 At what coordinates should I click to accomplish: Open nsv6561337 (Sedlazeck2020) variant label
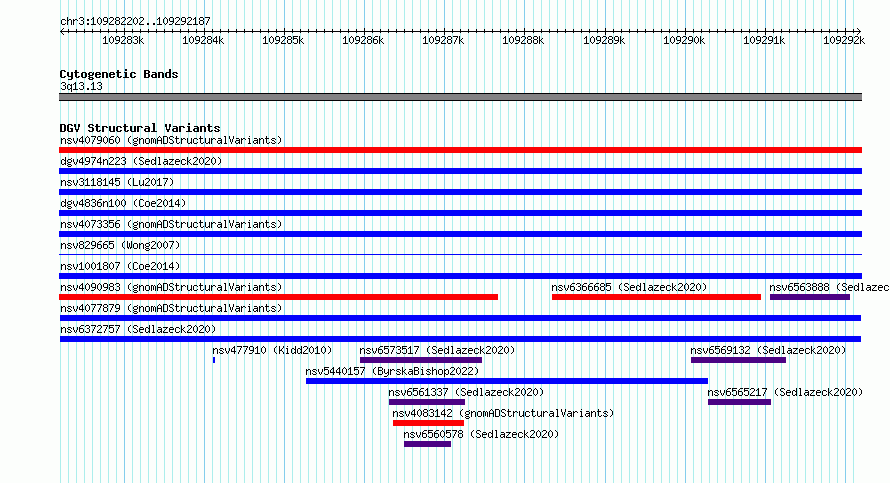tap(466, 392)
